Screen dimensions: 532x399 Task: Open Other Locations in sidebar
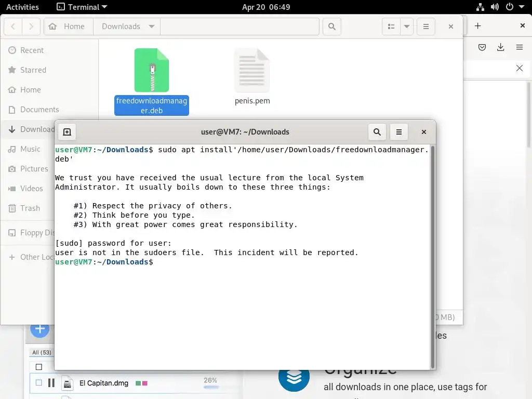pyautogui.click(x=28, y=257)
